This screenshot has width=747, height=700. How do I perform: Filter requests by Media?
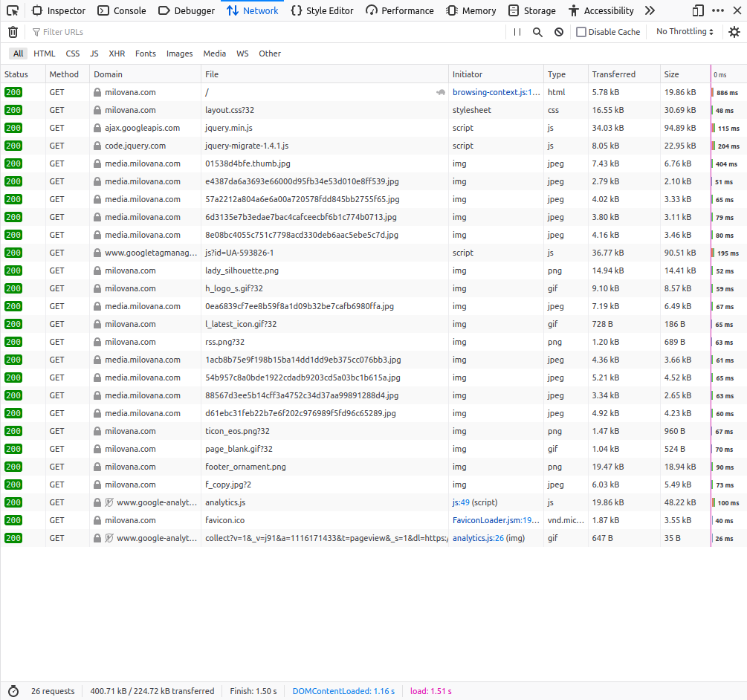(x=214, y=54)
